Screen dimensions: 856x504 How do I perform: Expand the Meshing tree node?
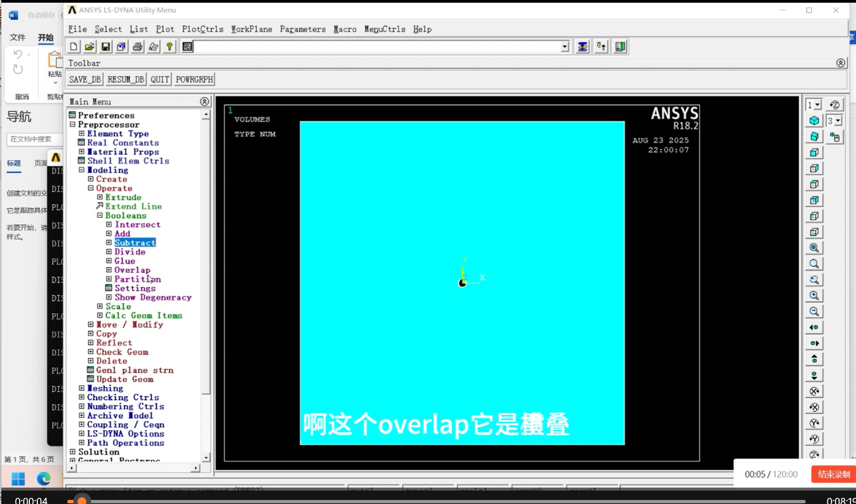click(82, 389)
